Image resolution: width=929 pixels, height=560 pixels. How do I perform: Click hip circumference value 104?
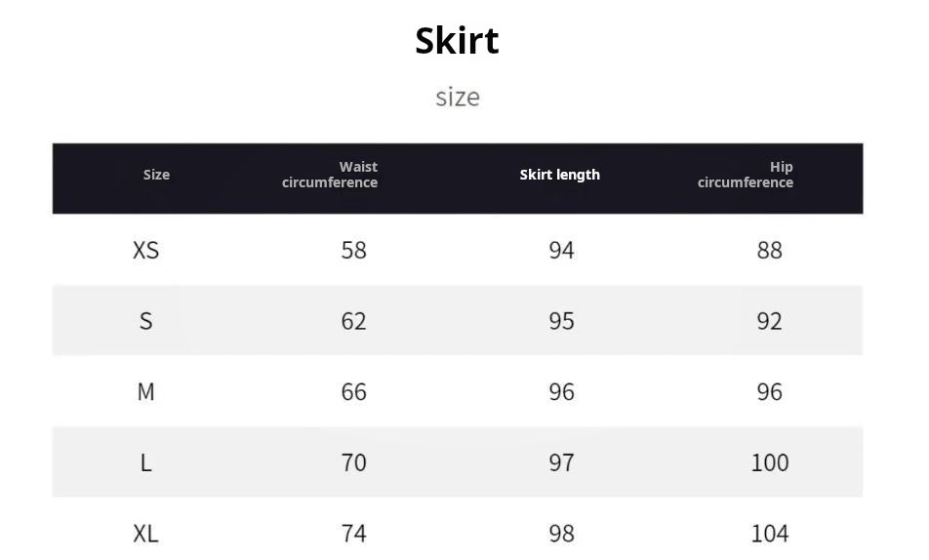(769, 534)
